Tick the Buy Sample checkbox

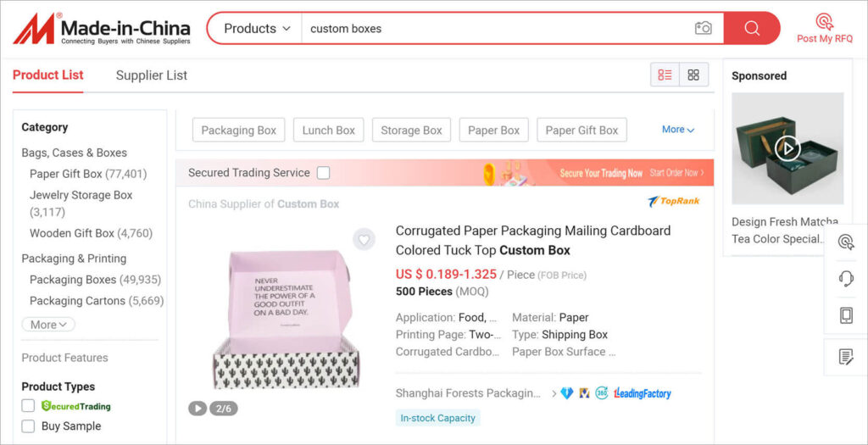(x=29, y=426)
